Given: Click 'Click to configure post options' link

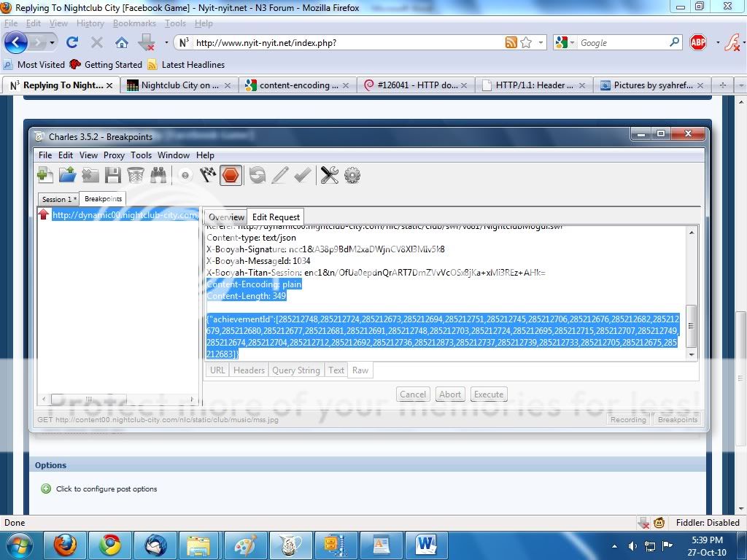Looking at the screenshot, I should [x=107, y=489].
